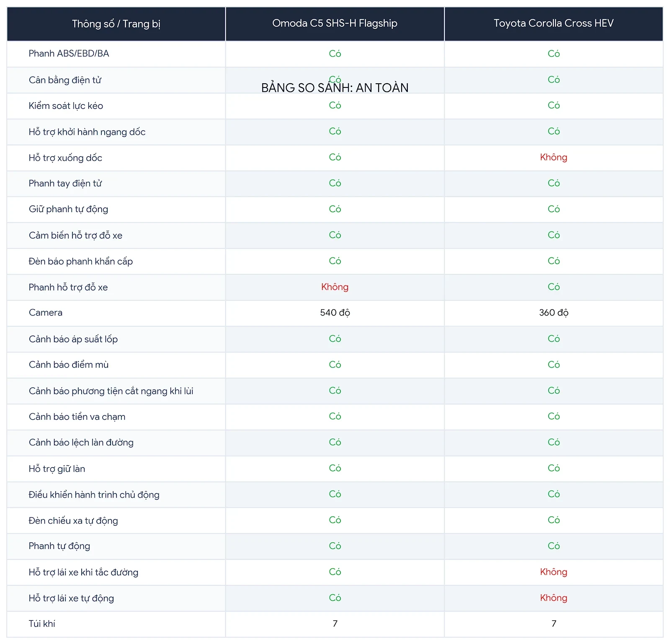
Task: Click Không for Omoda Phanh hỗ trợ đỗ xe
Action: coord(335,287)
